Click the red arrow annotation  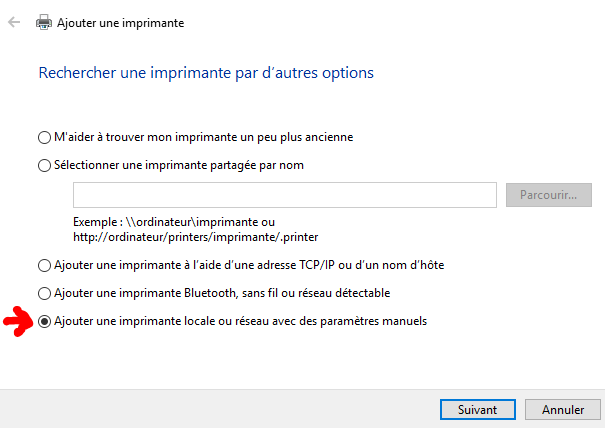pos(19,322)
